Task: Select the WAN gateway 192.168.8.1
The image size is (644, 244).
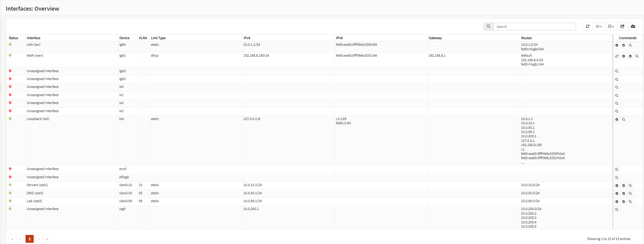Action: pos(437,55)
